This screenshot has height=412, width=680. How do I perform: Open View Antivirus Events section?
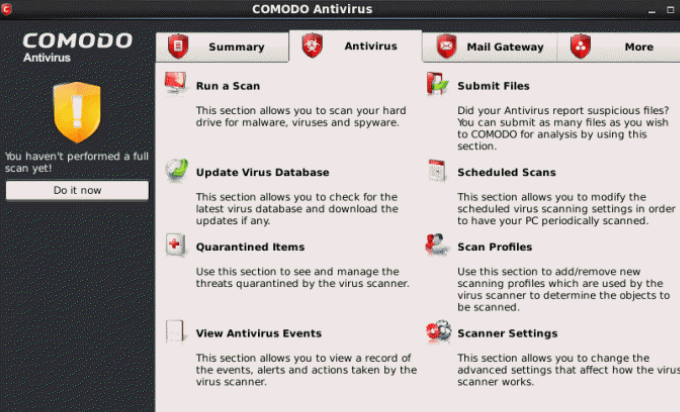point(258,333)
